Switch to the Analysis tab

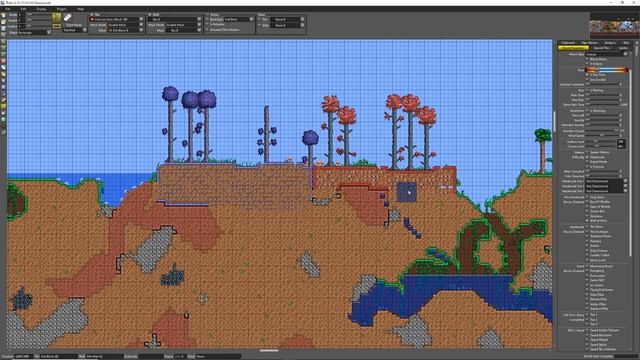(610, 42)
